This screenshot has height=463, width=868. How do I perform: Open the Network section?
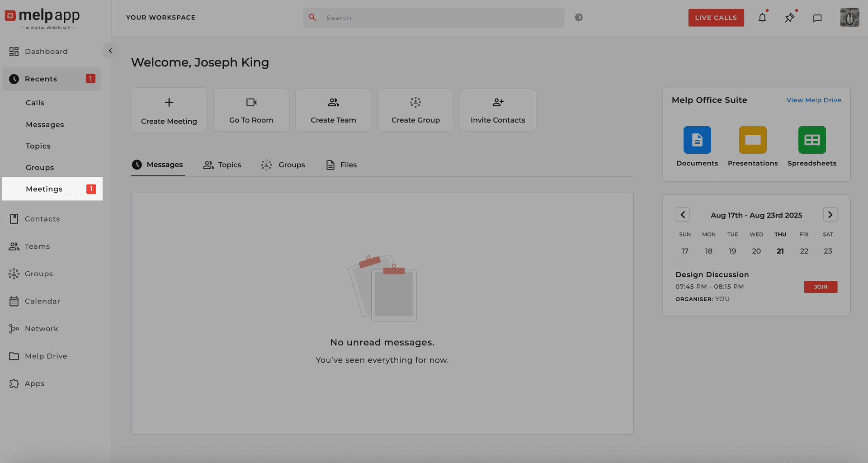(x=41, y=328)
